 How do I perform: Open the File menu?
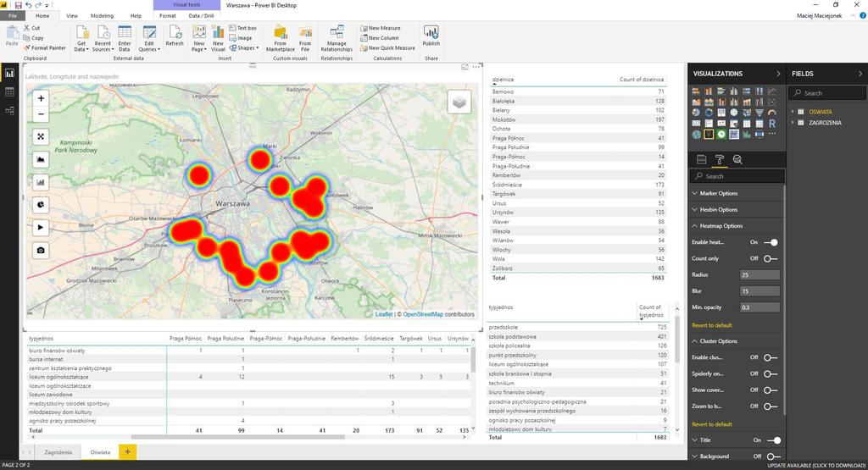[12, 16]
